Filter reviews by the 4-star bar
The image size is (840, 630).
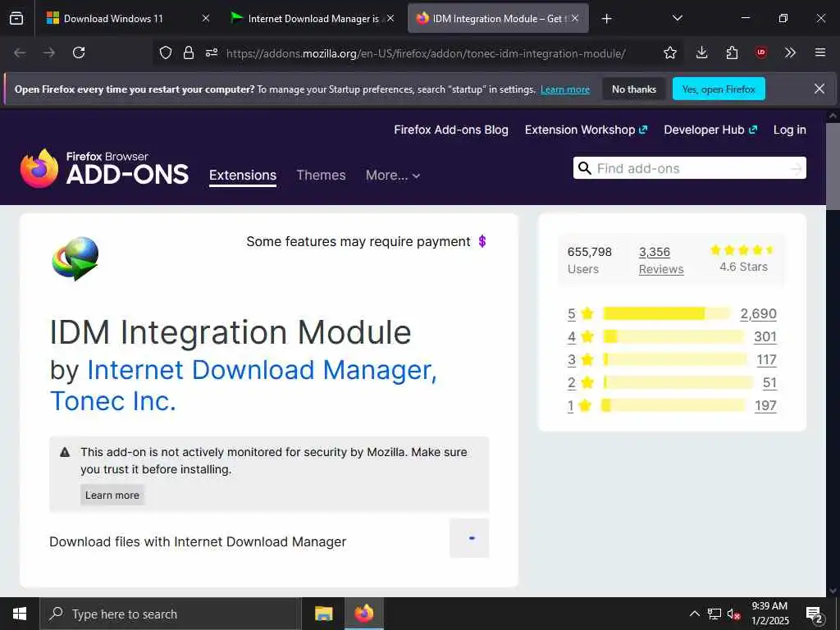tap(673, 336)
